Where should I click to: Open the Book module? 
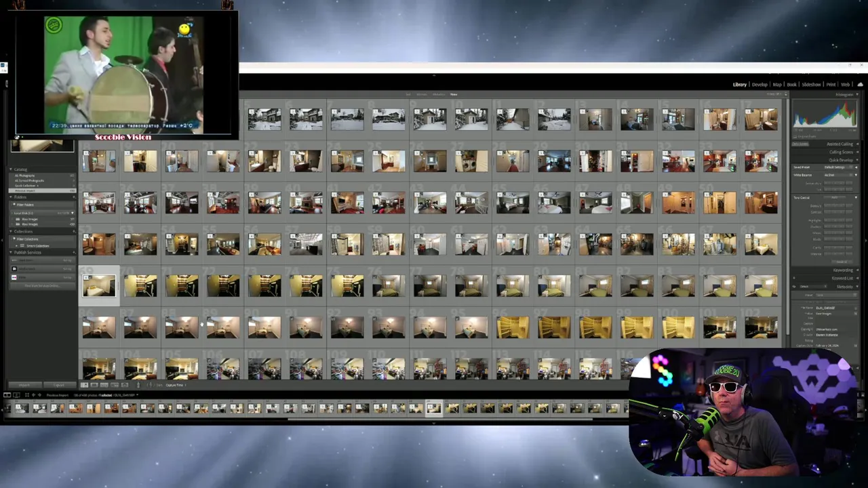pos(791,85)
